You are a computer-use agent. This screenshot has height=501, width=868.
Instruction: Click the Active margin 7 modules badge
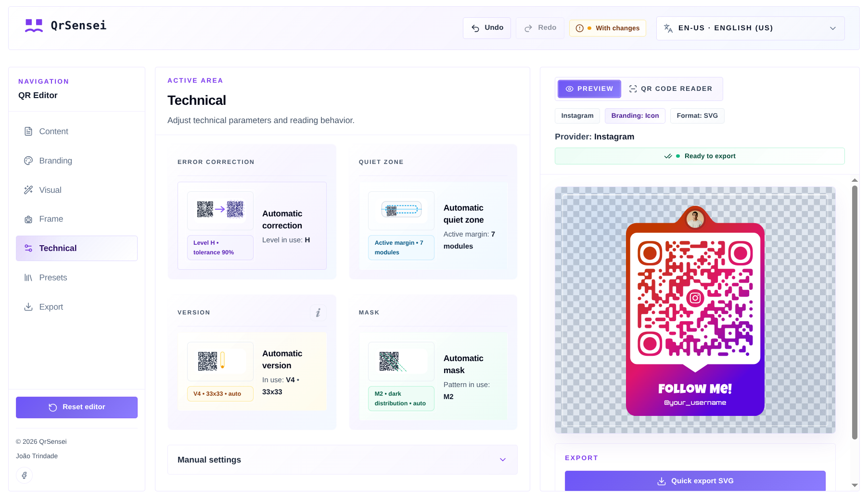pyautogui.click(x=401, y=248)
